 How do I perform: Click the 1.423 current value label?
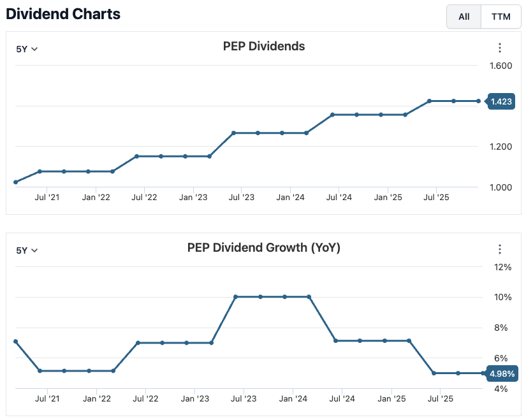click(500, 101)
